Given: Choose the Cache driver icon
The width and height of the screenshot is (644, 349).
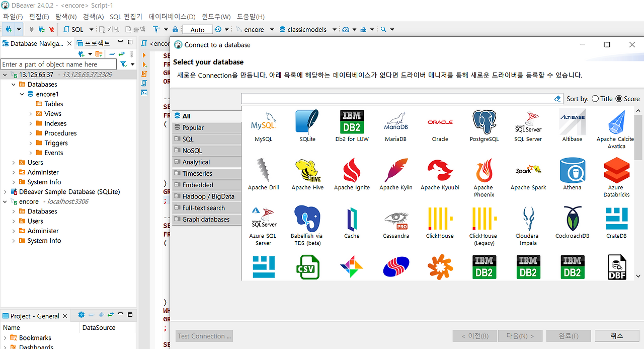Looking at the screenshot, I should [x=352, y=223].
